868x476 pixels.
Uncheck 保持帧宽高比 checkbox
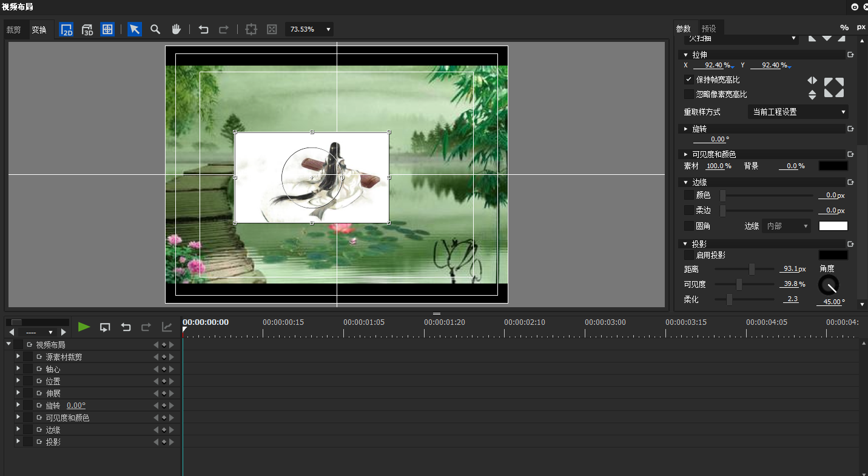(688, 80)
